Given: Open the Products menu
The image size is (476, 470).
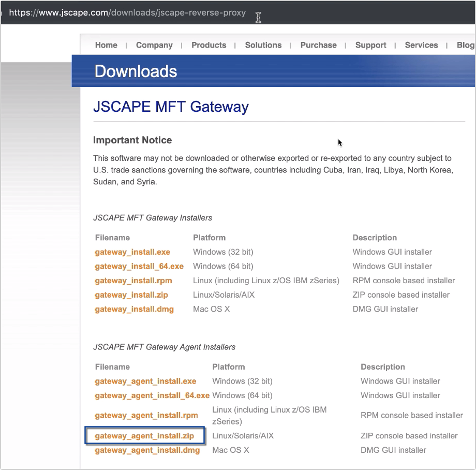Looking at the screenshot, I should click(x=209, y=45).
